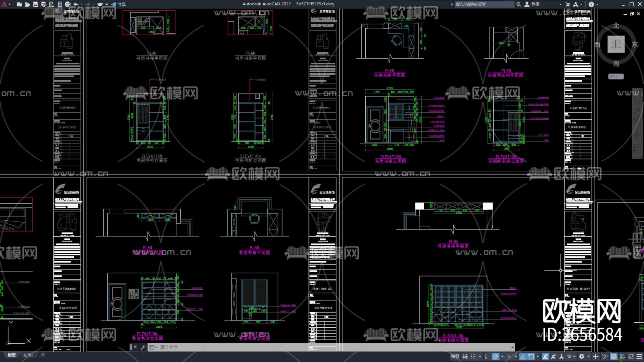Expand the help options dropdown arrow
The height and width of the screenshot is (362, 644).
click(x=597, y=4)
